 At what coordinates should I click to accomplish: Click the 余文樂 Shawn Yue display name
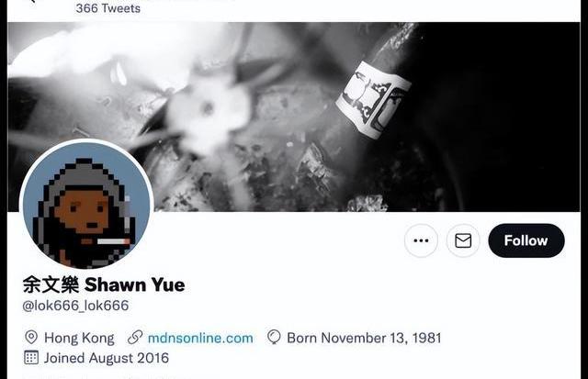[104, 284]
